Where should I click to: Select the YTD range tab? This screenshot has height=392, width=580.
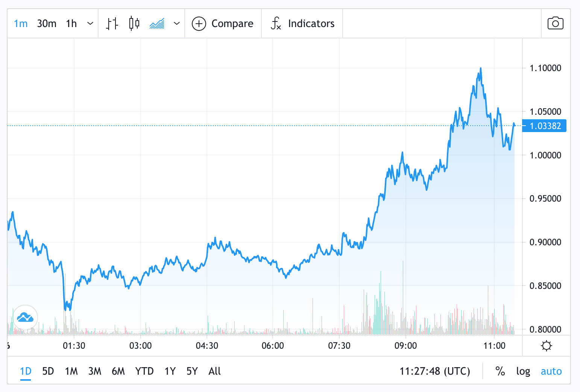(x=144, y=371)
